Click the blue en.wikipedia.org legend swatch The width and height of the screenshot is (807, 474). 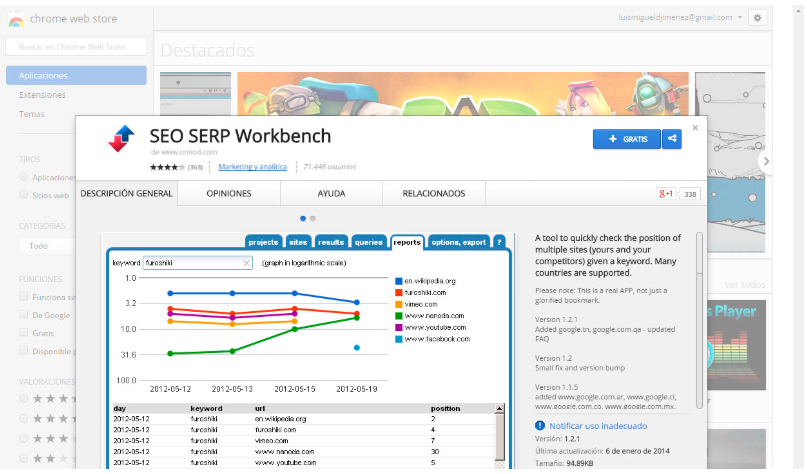(x=398, y=281)
